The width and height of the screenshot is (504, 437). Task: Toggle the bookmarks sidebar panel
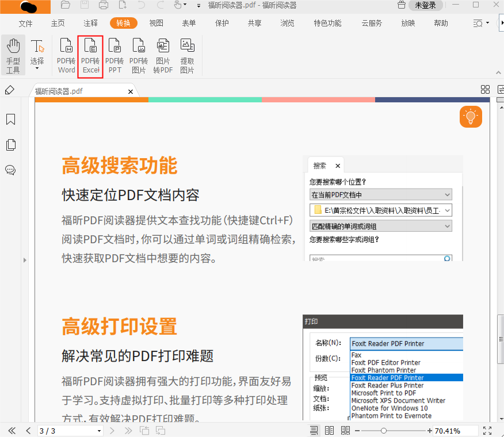(x=10, y=119)
